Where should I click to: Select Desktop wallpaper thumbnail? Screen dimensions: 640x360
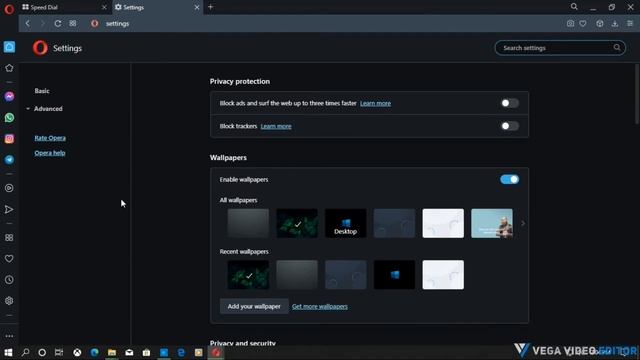(346, 223)
